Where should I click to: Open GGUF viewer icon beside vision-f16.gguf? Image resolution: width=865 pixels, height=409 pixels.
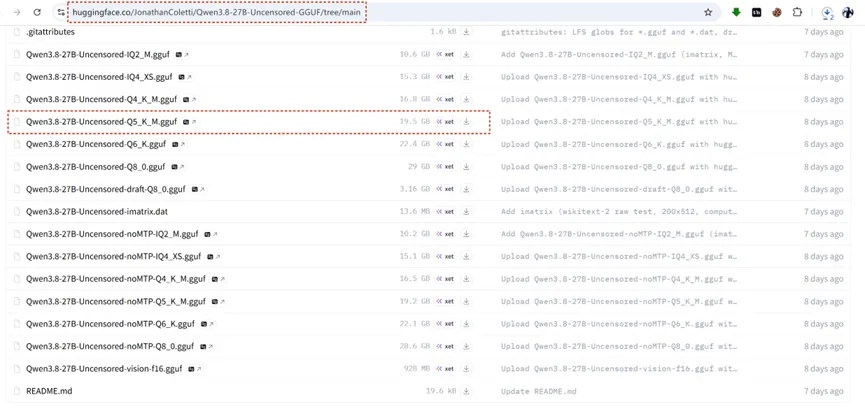click(195, 369)
